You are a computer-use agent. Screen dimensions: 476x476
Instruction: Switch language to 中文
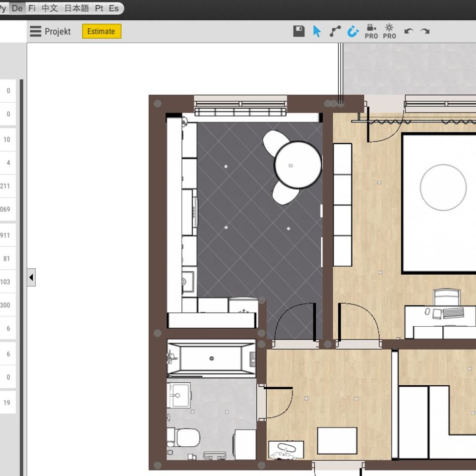click(50, 8)
